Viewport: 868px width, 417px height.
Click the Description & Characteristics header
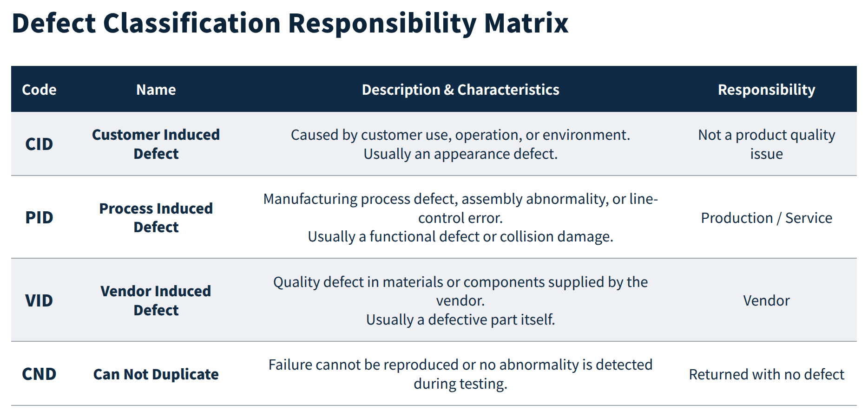coord(460,90)
